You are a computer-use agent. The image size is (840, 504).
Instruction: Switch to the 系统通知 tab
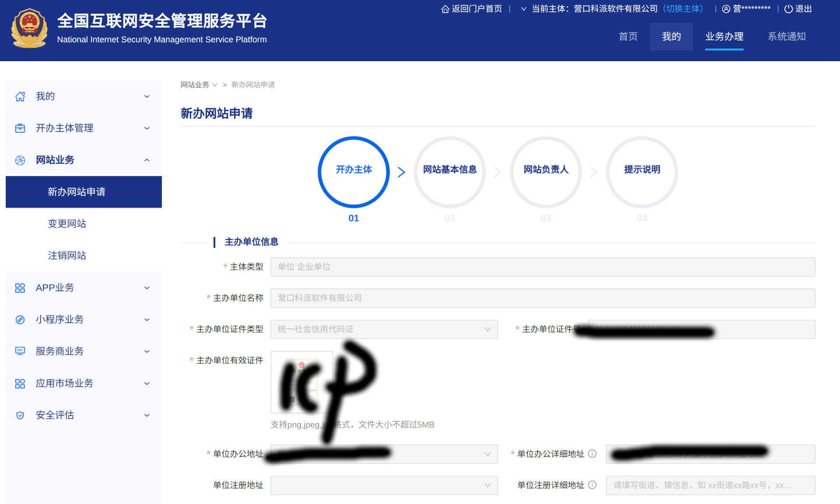click(786, 37)
